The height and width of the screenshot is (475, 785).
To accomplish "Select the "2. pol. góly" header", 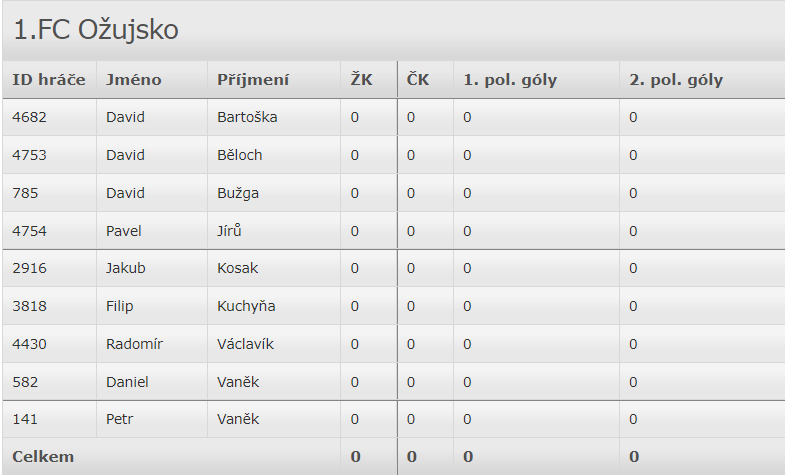I will click(676, 80).
